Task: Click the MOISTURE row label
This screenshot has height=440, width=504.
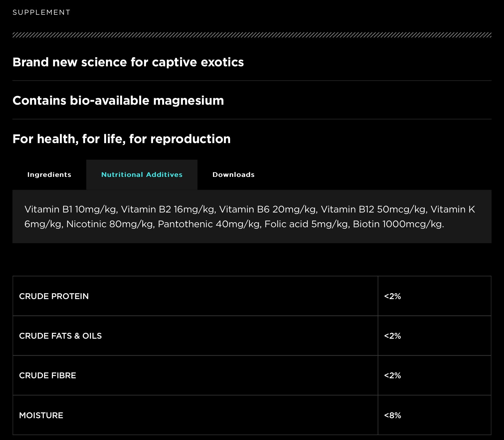Action: pos(41,415)
